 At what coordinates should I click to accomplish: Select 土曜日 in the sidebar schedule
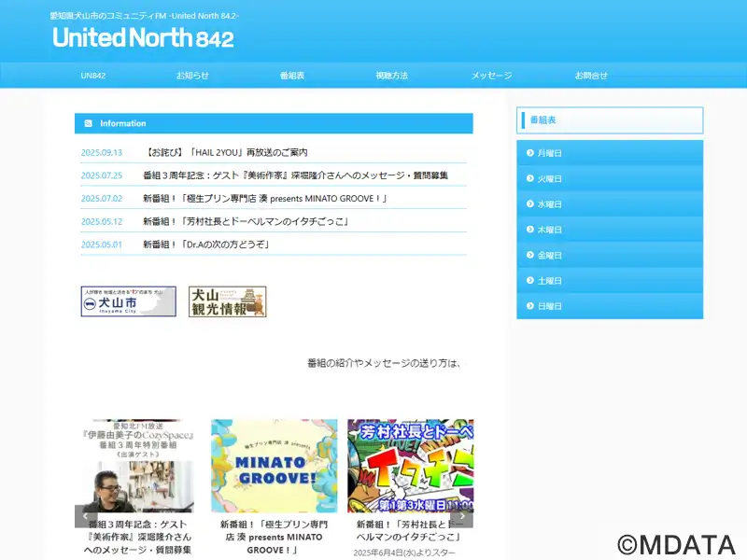pos(610,281)
